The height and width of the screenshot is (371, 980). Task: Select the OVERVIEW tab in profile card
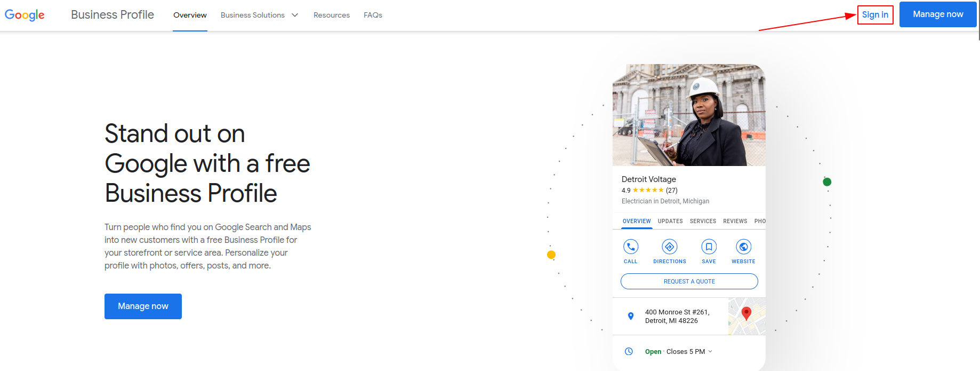(x=637, y=221)
